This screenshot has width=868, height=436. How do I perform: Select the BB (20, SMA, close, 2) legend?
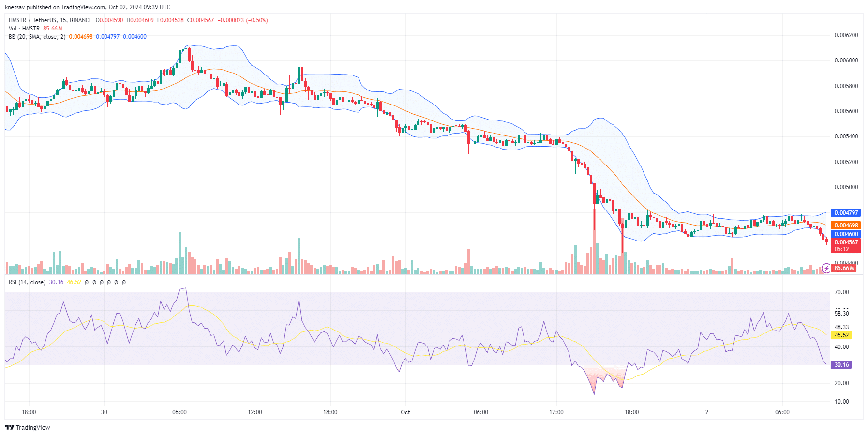tap(37, 37)
